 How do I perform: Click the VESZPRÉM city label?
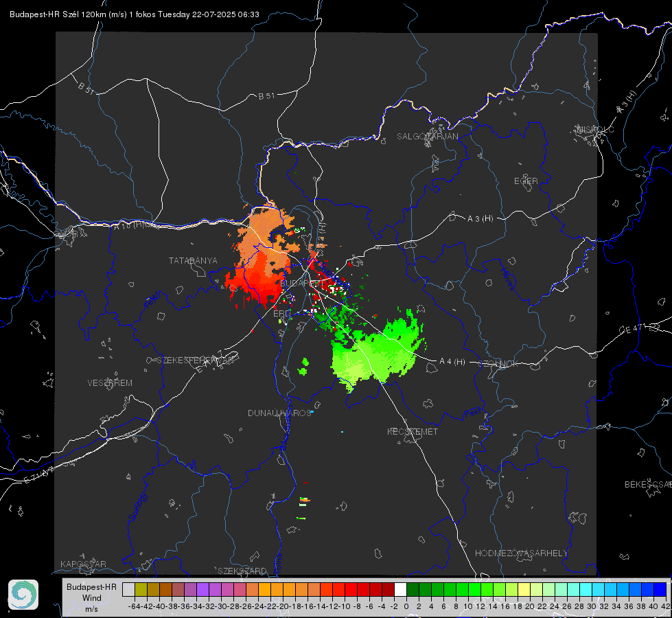point(110,382)
